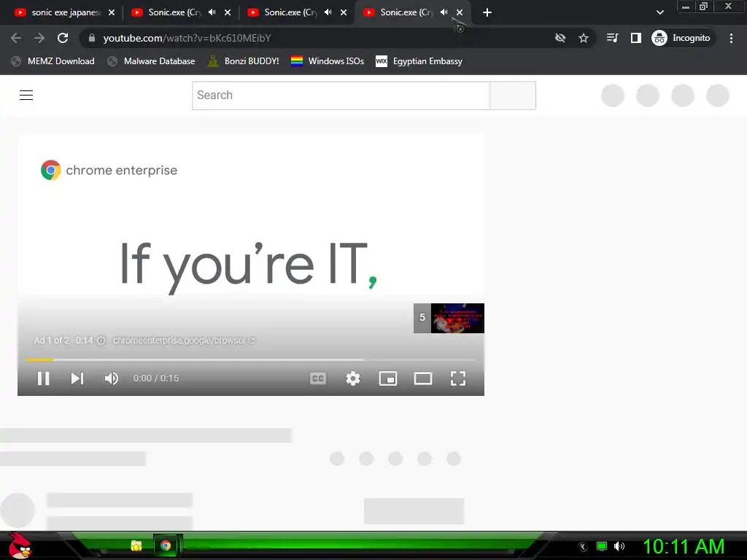Screen dimensions: 747x560
Task: Click Chrome icon in taskbar
Action: [166, 545]
